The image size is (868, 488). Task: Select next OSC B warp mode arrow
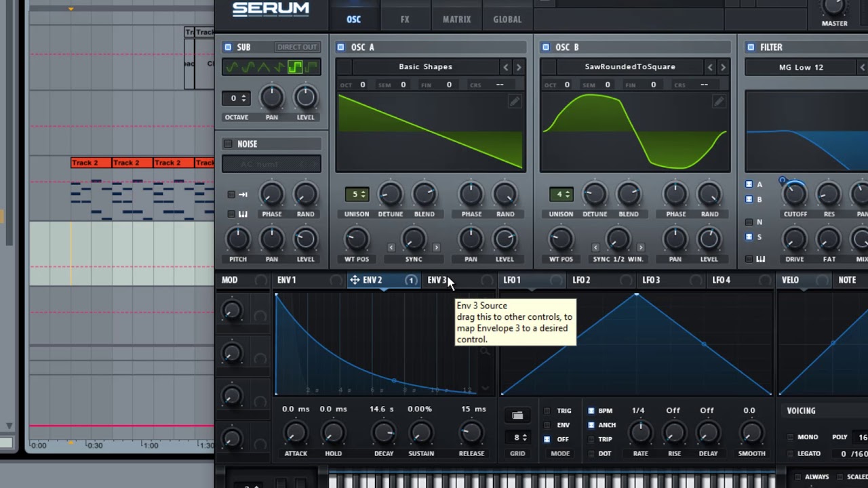click(x=641, y=247)
